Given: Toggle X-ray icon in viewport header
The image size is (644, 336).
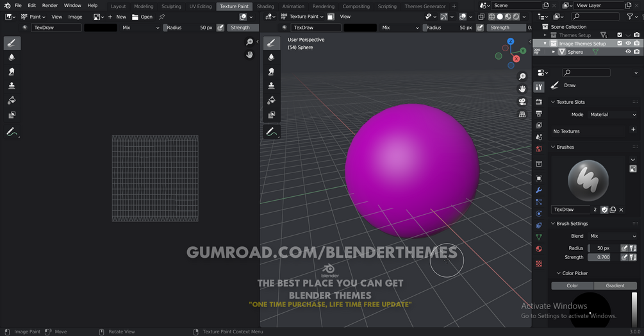Looking at the screenshot, I should pos(481,17).
